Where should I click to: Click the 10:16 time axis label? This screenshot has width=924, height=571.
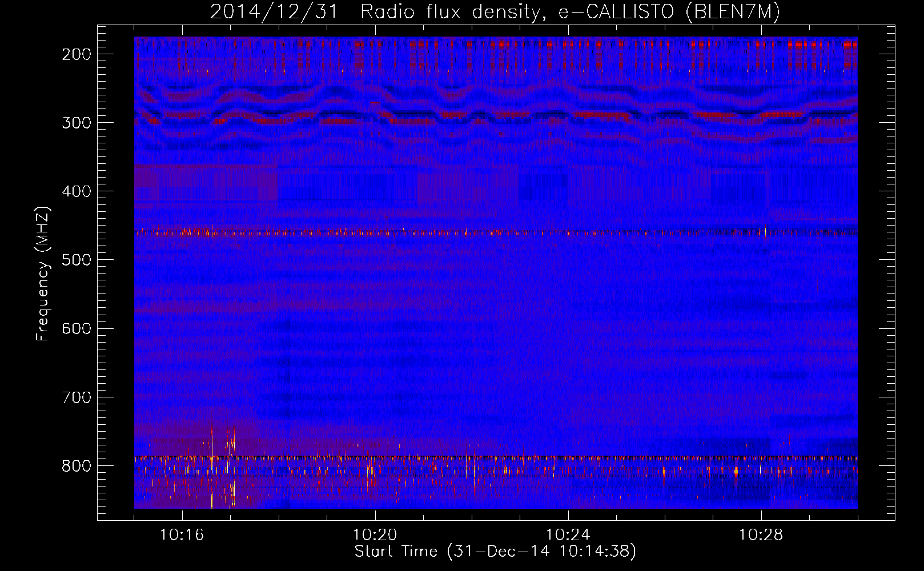point(182,535)
